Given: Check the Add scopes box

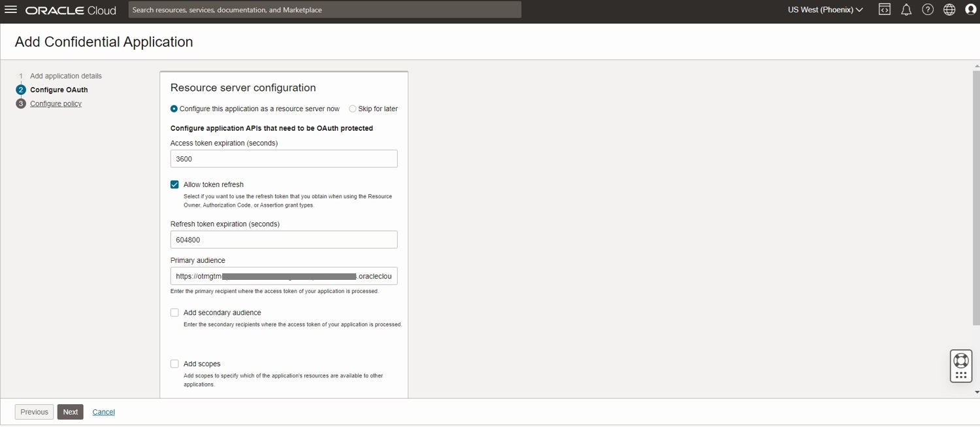Looking at the screenshot, I should pyautogui.click(x=174, y=364).
